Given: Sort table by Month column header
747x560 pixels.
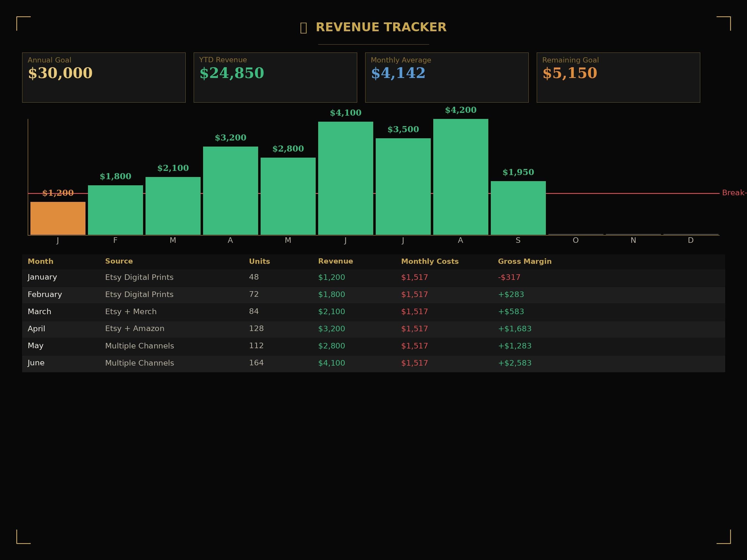Looking at the screenshot, I should [40, 261].
